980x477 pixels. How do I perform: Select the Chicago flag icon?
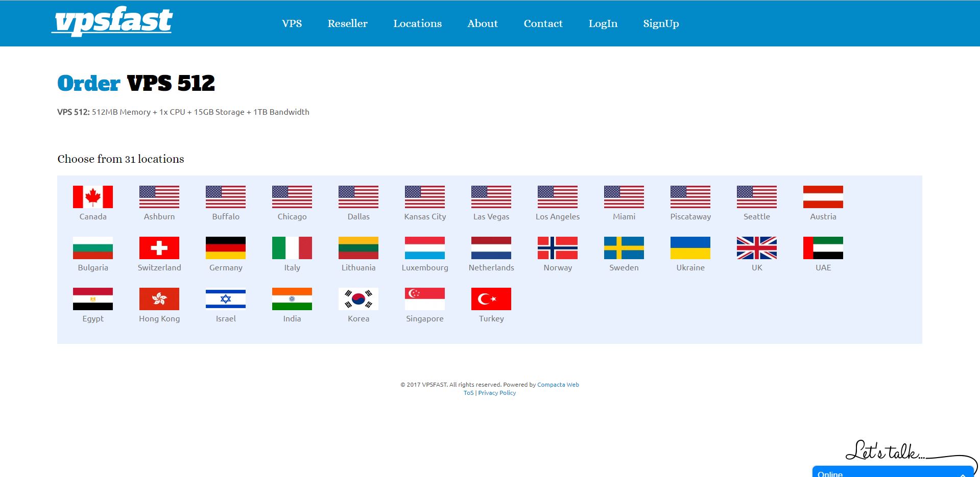point(292,197)
